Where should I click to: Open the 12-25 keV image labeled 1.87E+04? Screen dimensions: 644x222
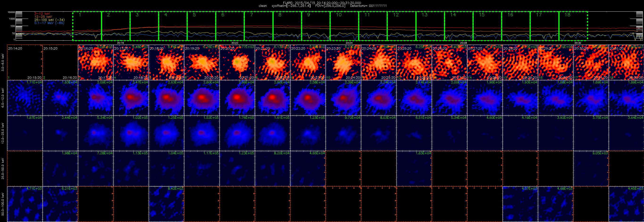[25, 133]
